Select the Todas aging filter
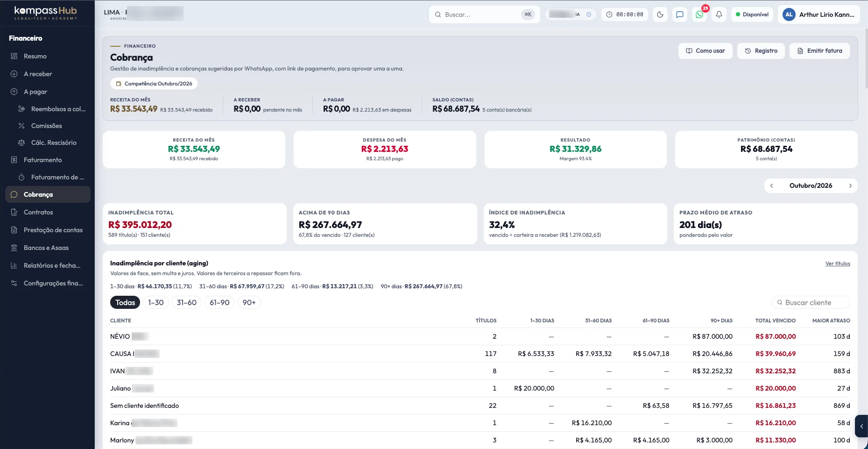This screenshot has height=449, width=868. click(125, 302)
